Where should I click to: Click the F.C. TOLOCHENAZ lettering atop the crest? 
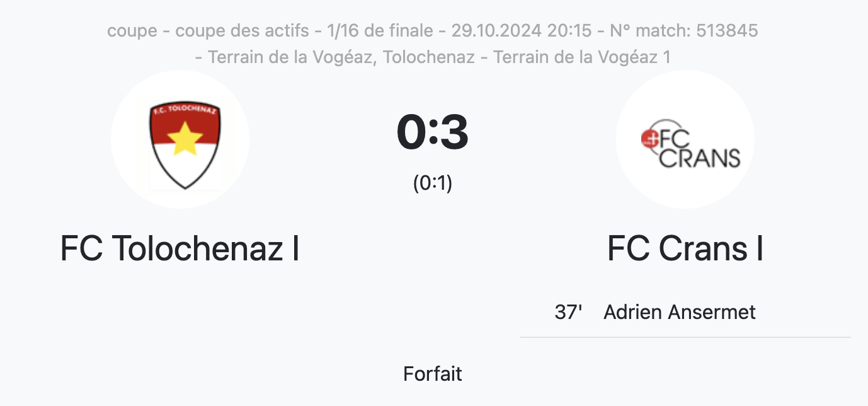pos(184,110)
